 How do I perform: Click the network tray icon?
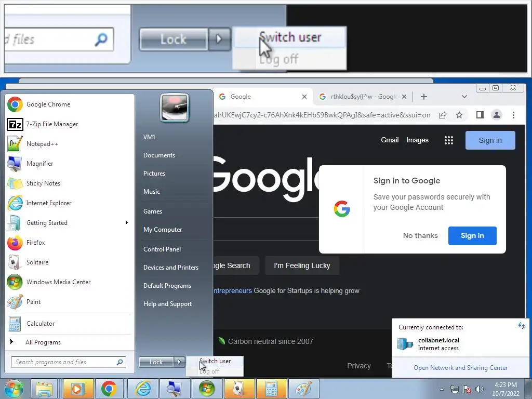coord(454,390)
